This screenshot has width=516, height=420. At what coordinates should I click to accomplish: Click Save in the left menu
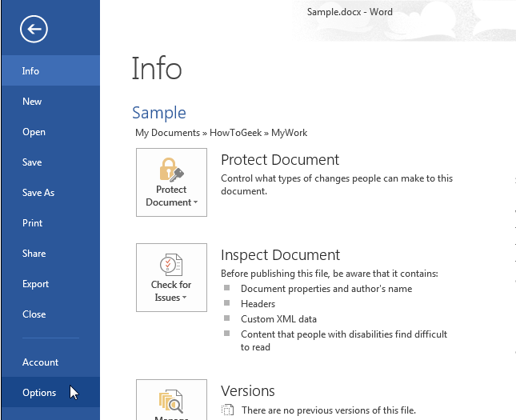(x=32, y=162)
